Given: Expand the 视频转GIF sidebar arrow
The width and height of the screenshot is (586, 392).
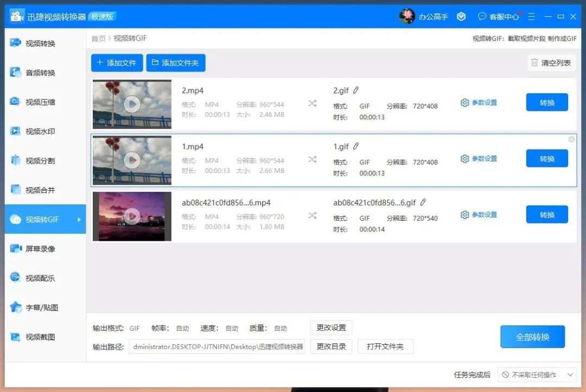Looking at the screenshot, I should 79,219.
